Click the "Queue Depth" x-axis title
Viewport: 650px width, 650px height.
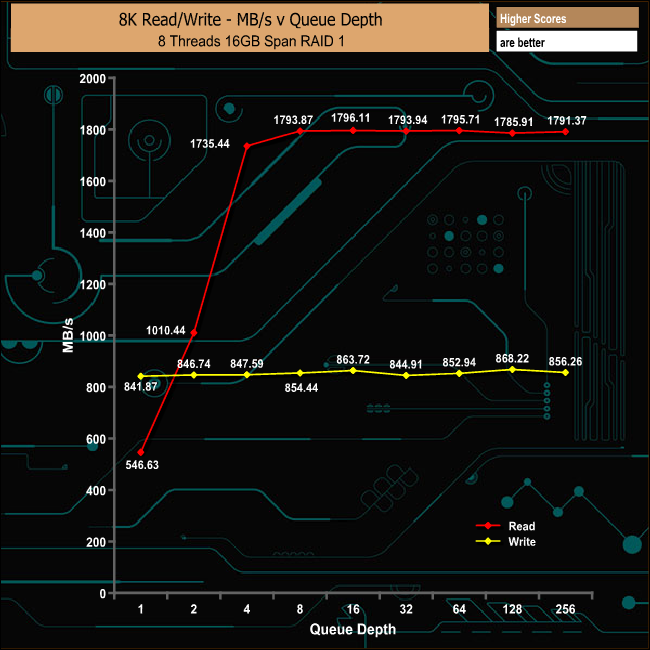pos(353,629)
